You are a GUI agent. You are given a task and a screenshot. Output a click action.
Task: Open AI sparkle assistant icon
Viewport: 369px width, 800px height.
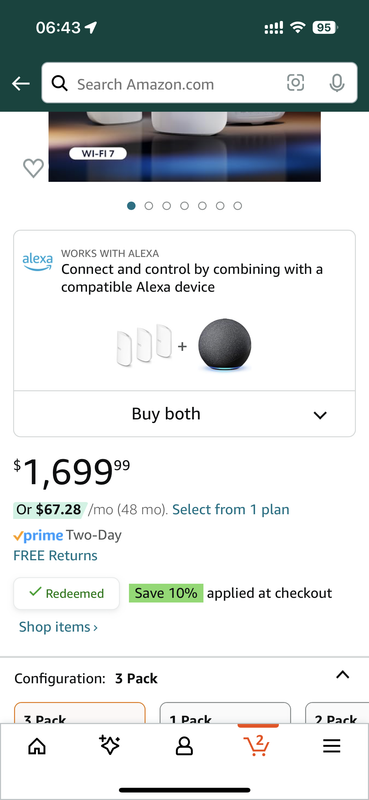tap(110, 746)
